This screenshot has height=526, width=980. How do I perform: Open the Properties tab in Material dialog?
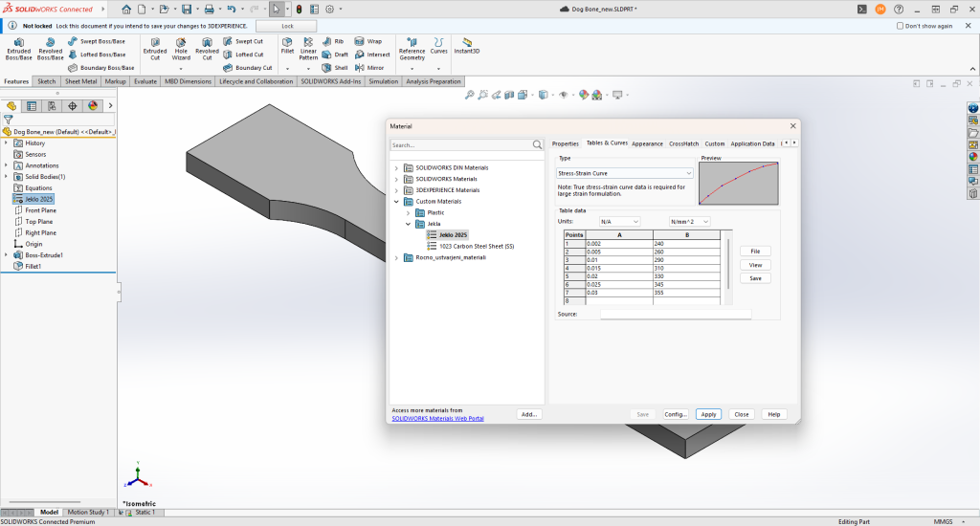(x=565, y=143)
